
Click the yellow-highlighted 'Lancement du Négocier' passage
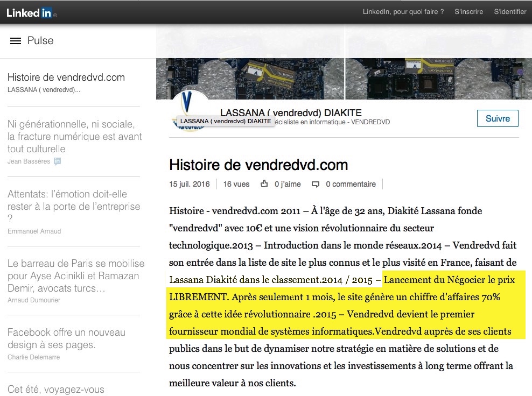point(346,305)
